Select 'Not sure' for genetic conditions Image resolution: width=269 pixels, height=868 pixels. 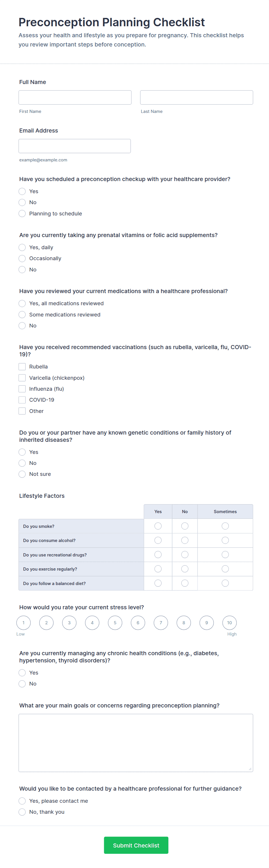click(22, 474)
